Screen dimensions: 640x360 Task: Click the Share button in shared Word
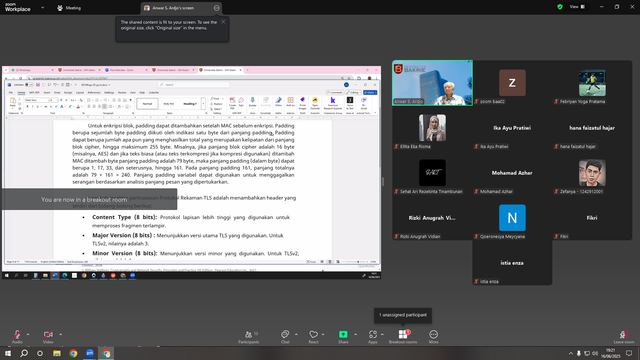(370, 93)
